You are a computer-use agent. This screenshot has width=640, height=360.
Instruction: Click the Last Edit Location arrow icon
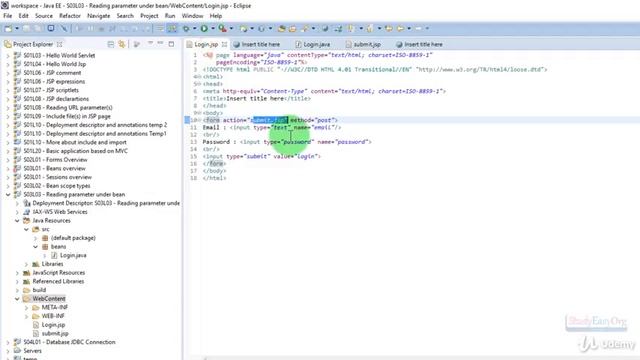[x=389, y=29]
